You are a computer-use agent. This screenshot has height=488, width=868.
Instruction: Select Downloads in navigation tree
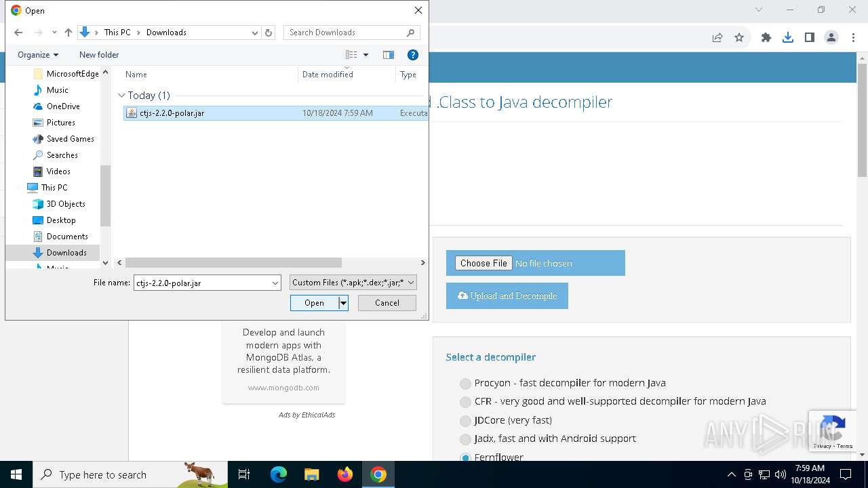60,253
